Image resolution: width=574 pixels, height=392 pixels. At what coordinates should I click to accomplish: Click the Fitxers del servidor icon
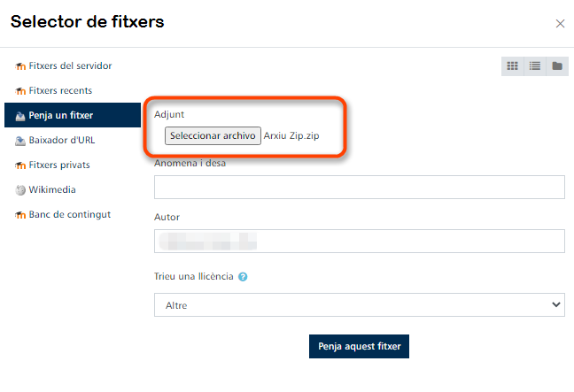(x=20, y=66)
